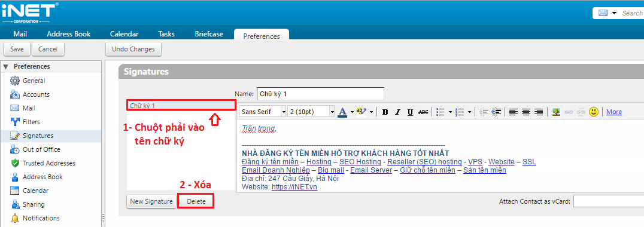The width and height of the screenshot is (644, 227).
Task: Insert a numbered list
Action: click(x=460, y=112)
